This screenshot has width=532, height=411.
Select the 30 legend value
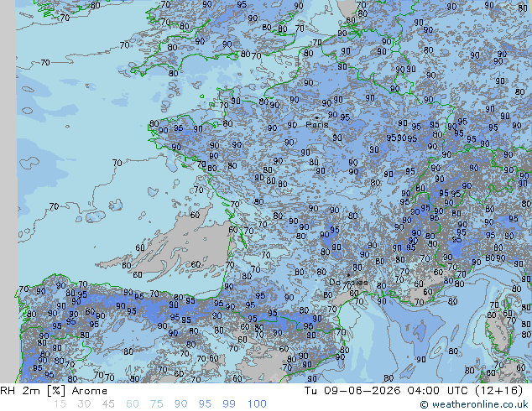[x=84, y=404]
